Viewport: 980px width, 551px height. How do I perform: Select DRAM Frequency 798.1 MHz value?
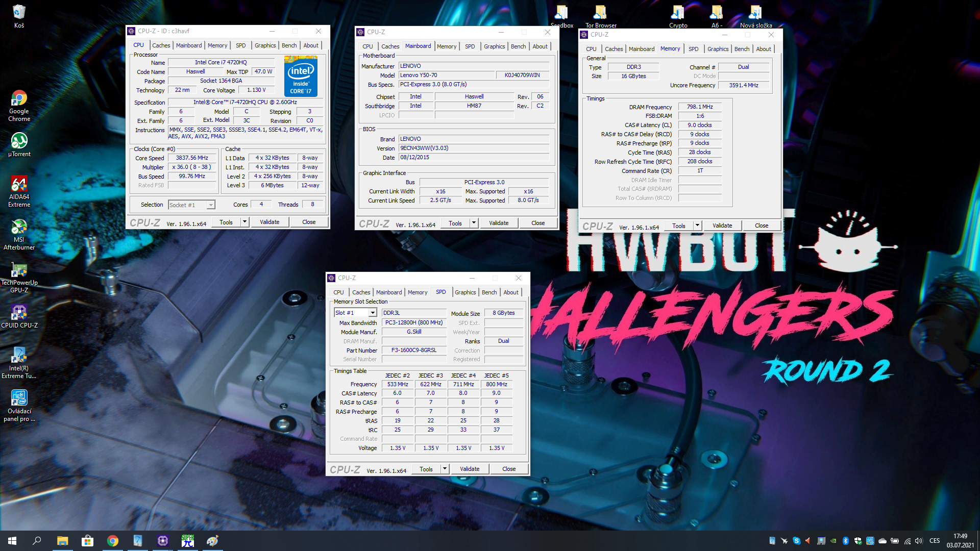700,107
